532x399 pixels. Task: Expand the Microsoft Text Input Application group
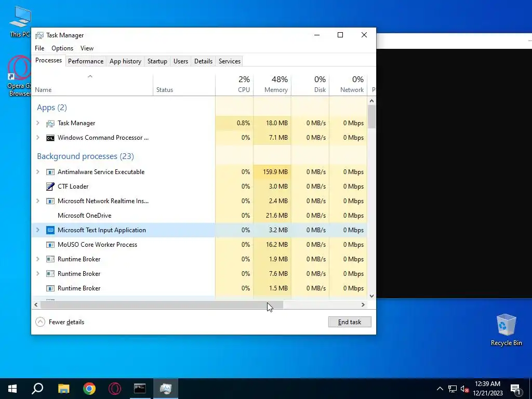[38, 230]
